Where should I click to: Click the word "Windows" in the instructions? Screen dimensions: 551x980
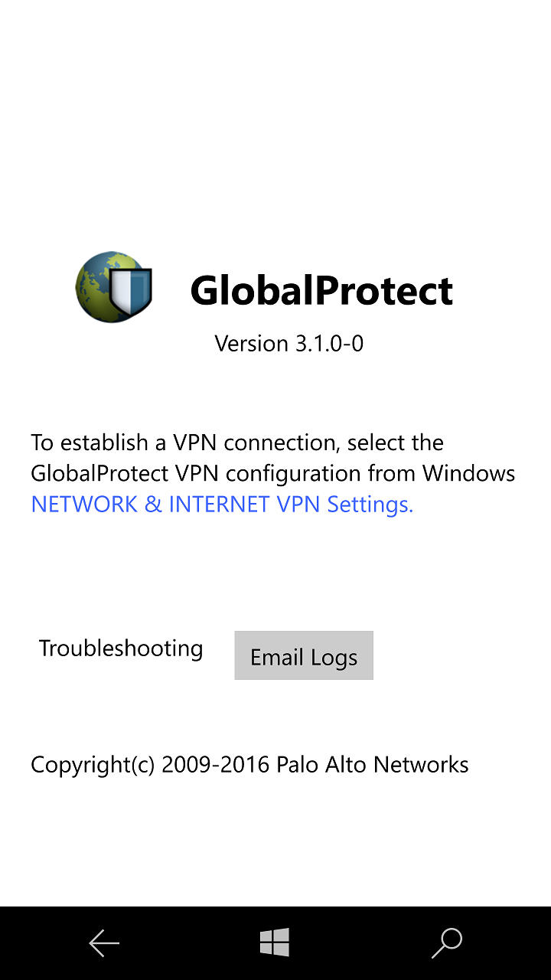pyautogui.click(x=468, y=474)
